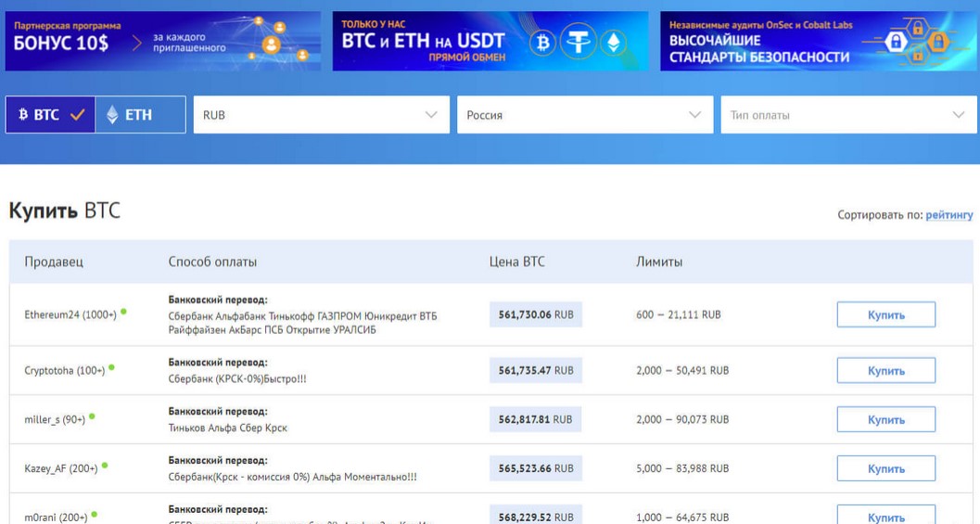The image size is (980, 524).
Task: Open seller Cryptotoha (100+) profile
Action: coord(64,370)
